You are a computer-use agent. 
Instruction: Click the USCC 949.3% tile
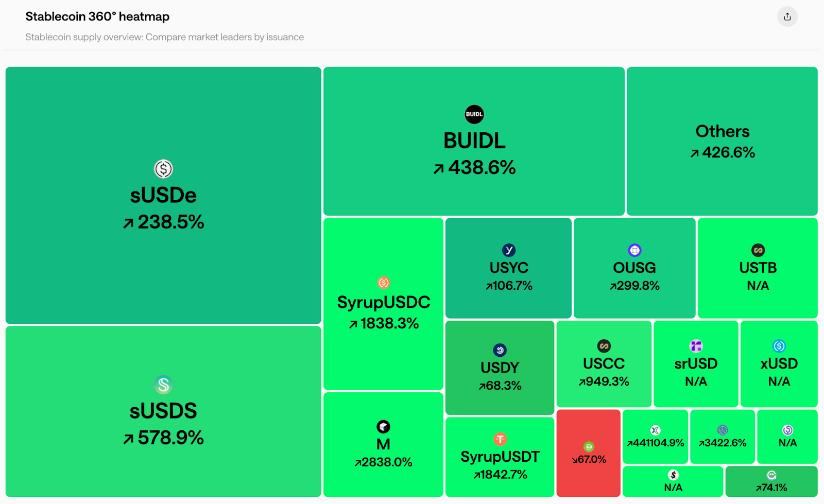[x=604, y=364]
